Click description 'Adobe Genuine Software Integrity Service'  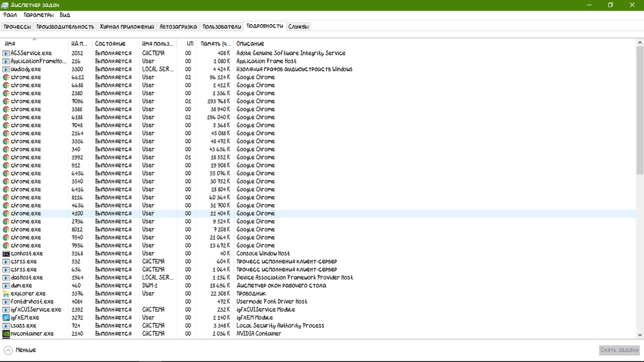click(291, 53)
